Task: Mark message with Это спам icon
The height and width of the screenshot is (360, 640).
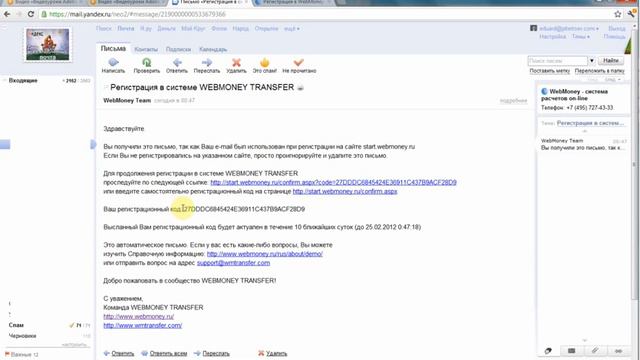Action: click(264, 62)
